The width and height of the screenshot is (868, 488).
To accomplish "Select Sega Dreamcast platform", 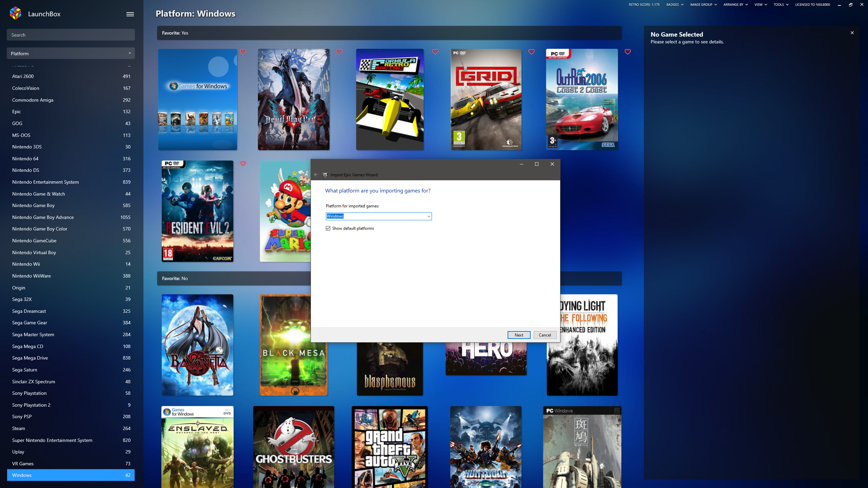I will [71, 311].
